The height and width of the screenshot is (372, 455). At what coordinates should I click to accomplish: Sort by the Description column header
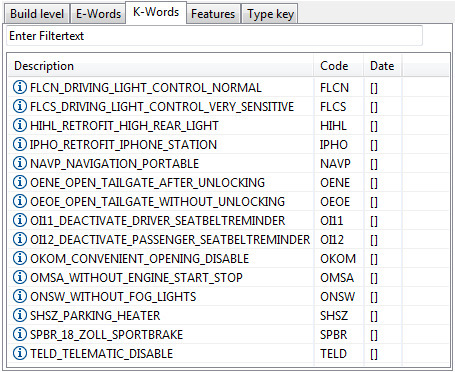[161, 66]
